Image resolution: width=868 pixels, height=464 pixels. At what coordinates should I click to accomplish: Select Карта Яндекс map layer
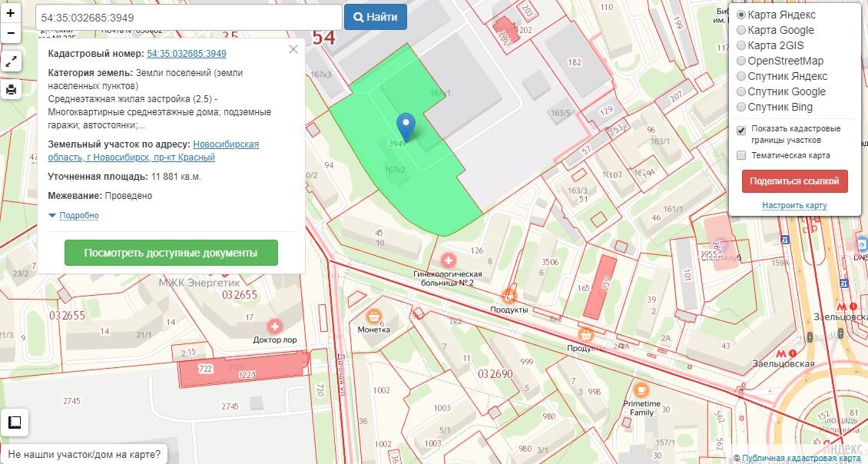tap(742, 15)
